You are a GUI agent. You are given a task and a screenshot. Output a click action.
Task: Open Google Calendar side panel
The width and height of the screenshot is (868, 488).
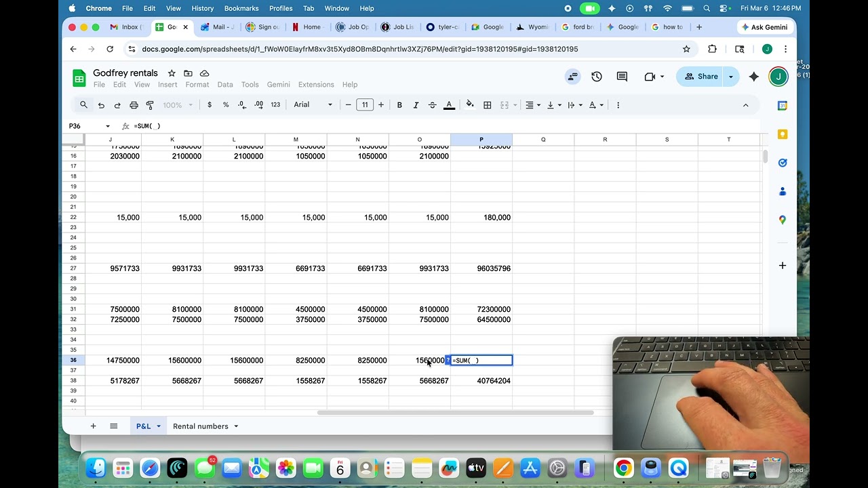pyautogui.click(x=783, y=106)
